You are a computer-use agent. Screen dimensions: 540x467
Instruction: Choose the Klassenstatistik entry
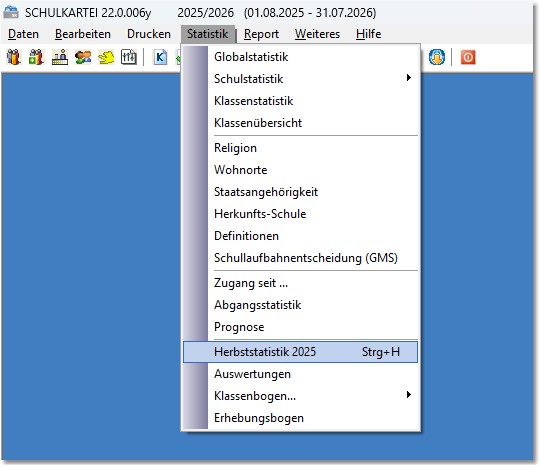point(300,101)
